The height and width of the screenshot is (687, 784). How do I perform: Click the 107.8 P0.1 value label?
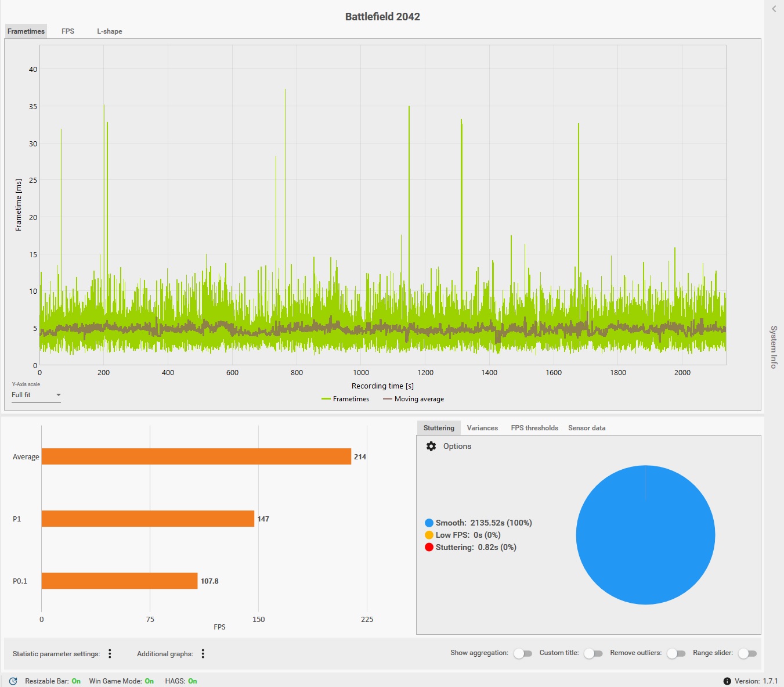coord(209,581)
